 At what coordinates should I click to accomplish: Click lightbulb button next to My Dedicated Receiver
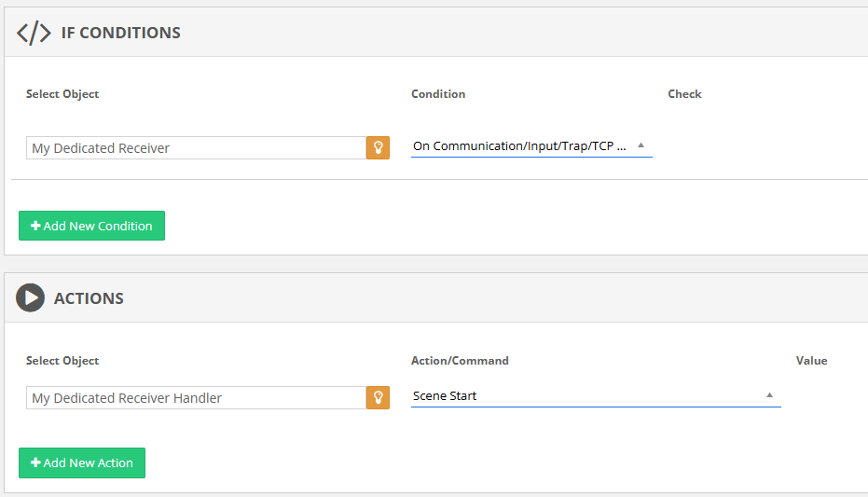point(378,147)
